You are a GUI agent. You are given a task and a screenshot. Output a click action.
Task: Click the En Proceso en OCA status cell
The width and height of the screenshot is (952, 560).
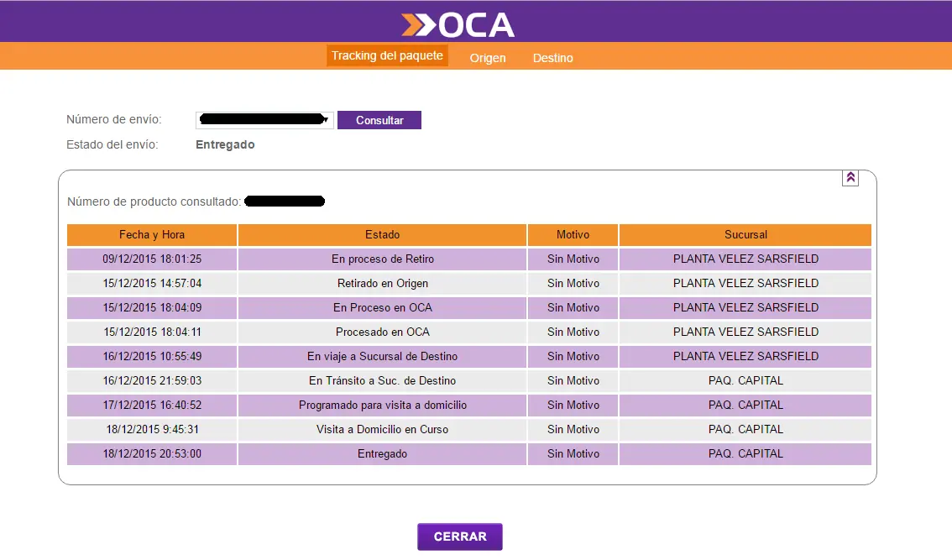[x=383, y=308]
